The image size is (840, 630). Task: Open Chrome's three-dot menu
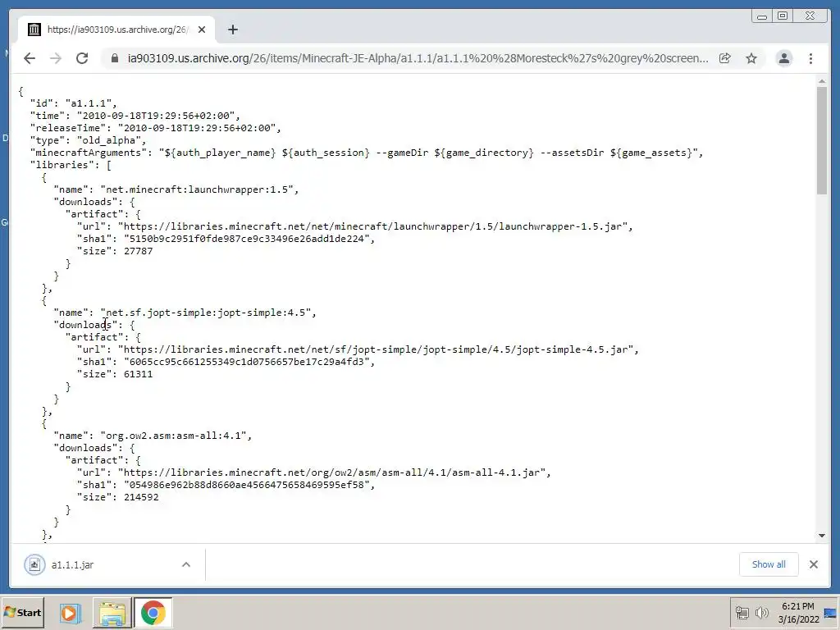810,58
